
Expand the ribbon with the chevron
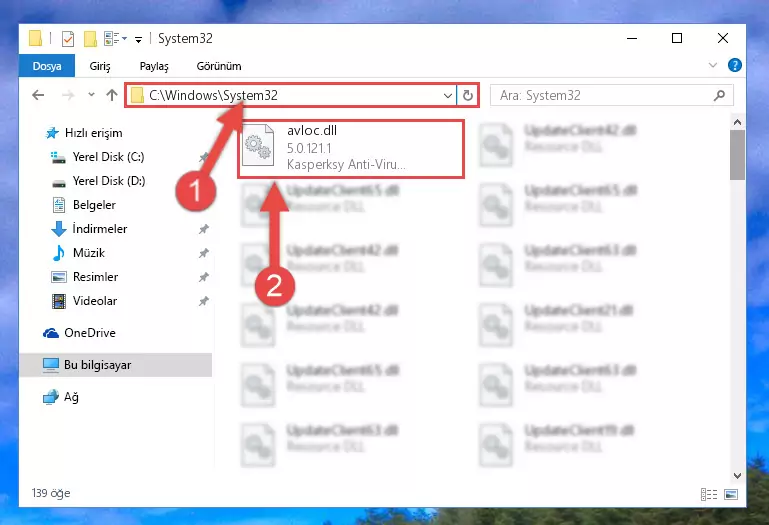tap(713, 65)
